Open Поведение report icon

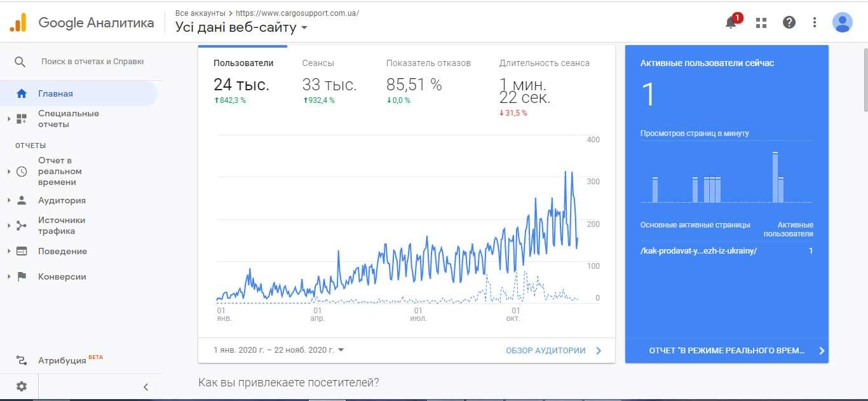click(20, 251)
